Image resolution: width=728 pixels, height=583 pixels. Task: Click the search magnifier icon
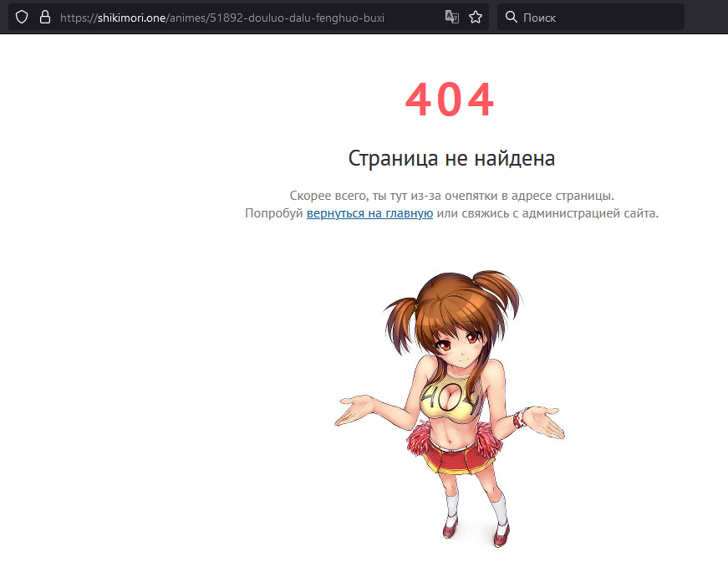(512, 18)
